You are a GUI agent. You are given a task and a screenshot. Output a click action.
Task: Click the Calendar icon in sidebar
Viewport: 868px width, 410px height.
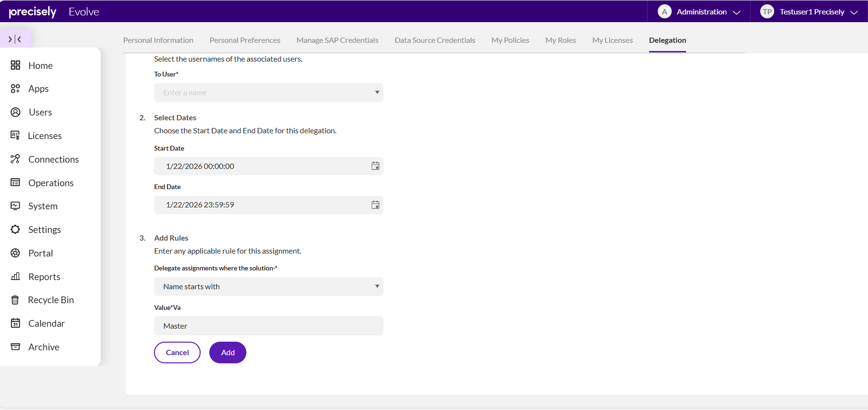pyautogui.click(x=15, y=323)
